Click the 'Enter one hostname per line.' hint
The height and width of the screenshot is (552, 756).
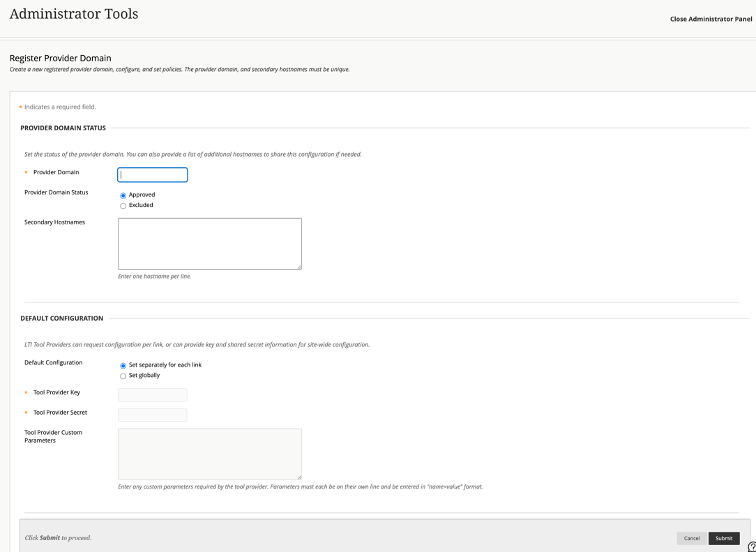154,277
